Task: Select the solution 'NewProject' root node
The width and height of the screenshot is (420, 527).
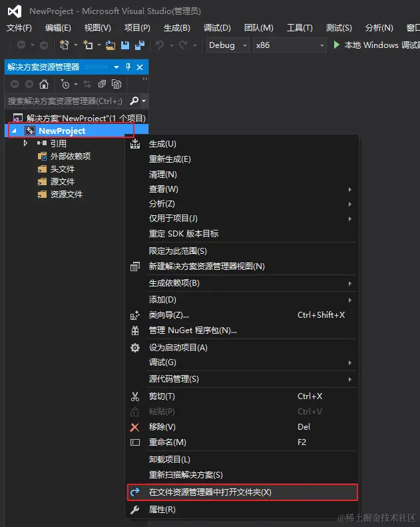Action: pos(79,119)
